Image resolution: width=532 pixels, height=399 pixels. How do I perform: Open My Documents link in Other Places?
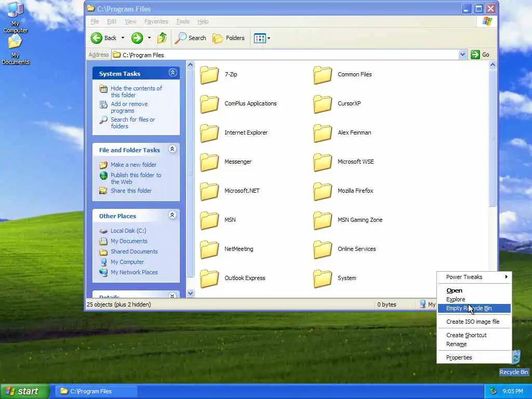[129, 241]
